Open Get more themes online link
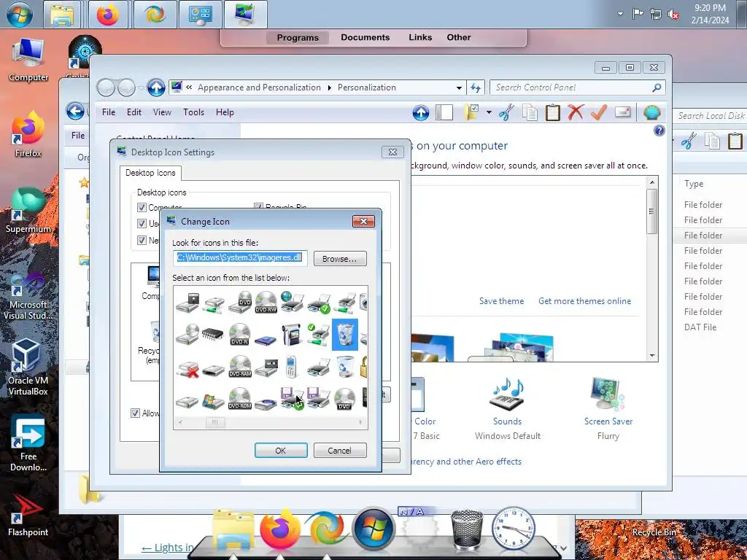747x560 pixels. click(584, 301)
